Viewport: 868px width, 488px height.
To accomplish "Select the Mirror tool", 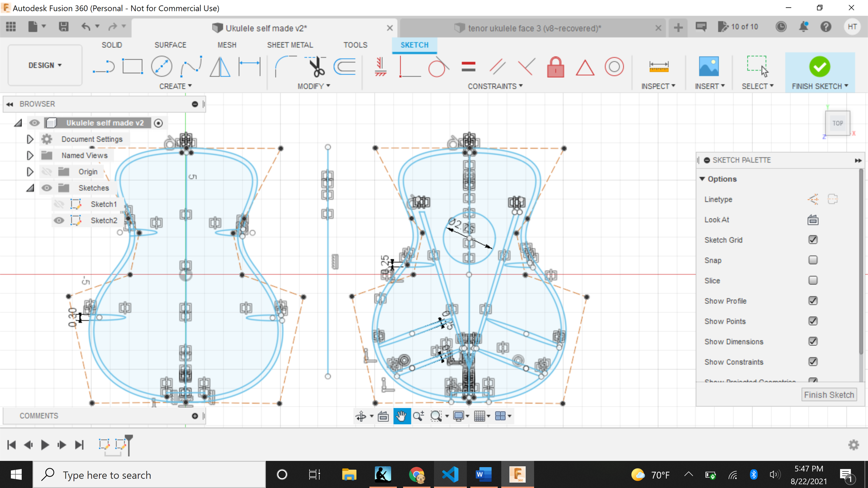I will click(220, 67).
